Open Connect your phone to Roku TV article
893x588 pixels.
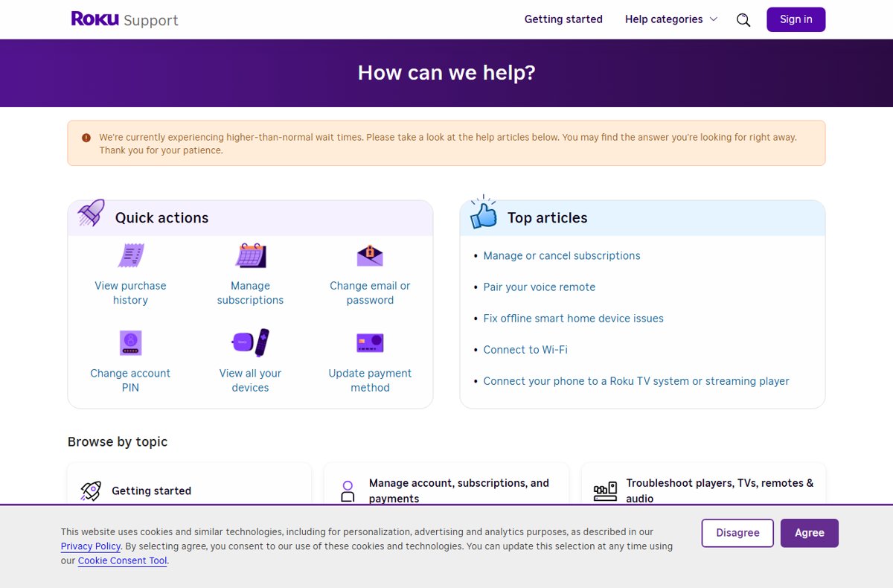point(636,380)
